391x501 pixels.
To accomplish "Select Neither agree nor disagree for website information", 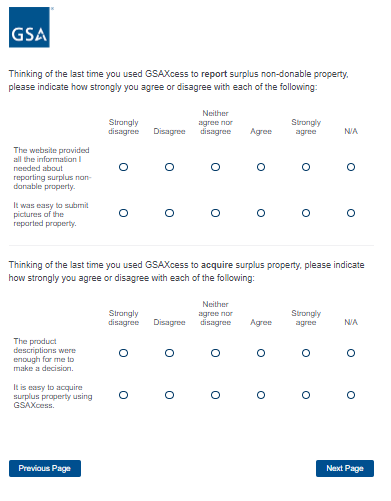I will coord(215,167).
